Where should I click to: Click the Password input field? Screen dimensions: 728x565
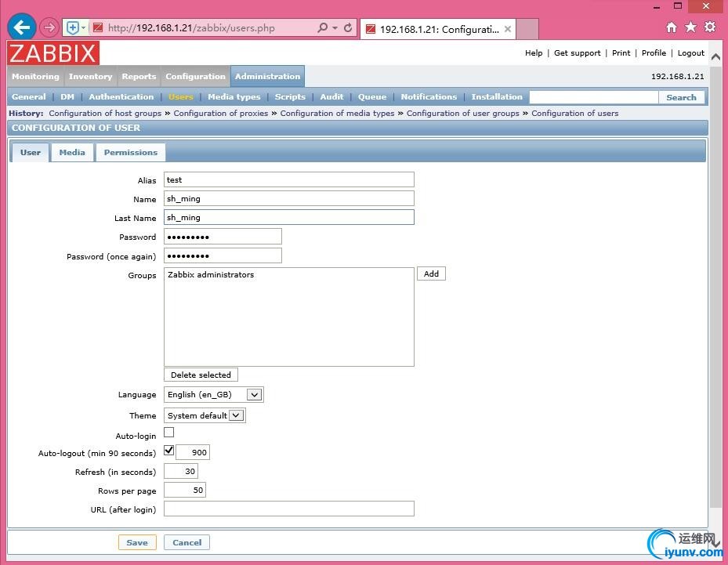point(223,237)
